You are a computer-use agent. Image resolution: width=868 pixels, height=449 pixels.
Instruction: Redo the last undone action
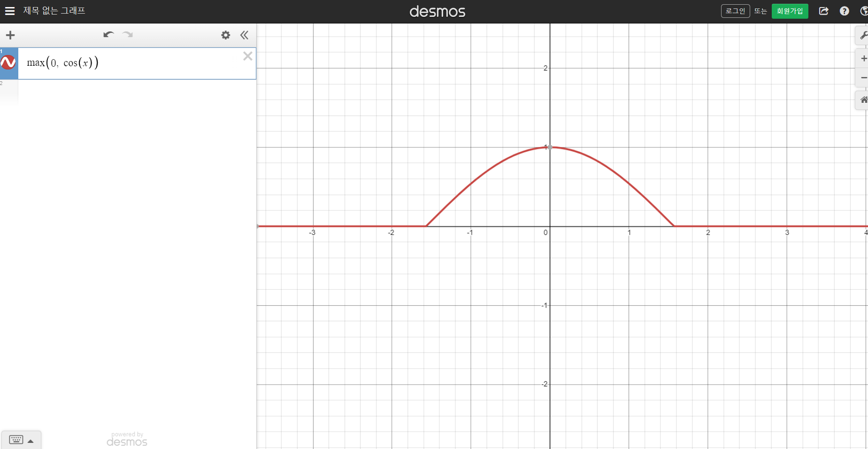point(128,35)
